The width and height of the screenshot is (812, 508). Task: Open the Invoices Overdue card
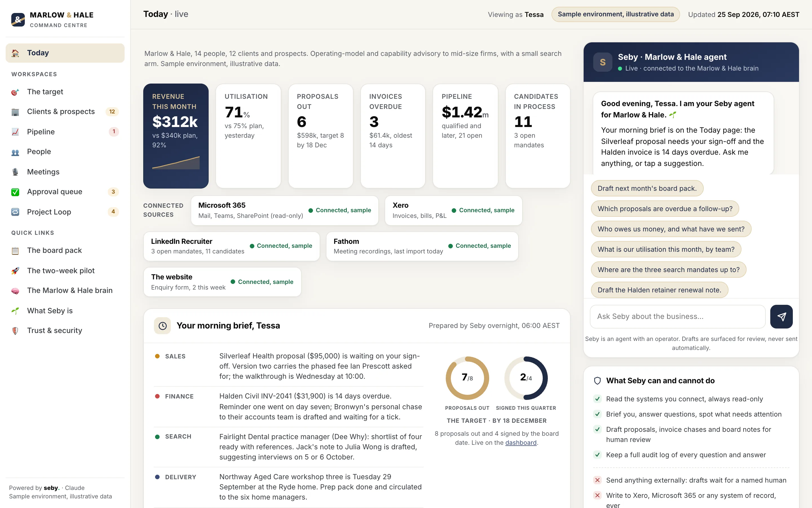[392, 136]
